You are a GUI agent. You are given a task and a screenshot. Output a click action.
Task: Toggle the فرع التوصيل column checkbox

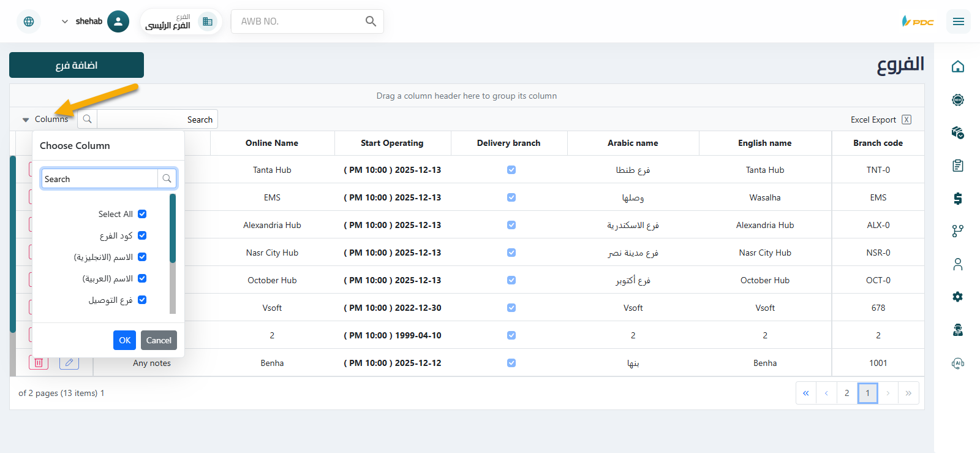142,300
